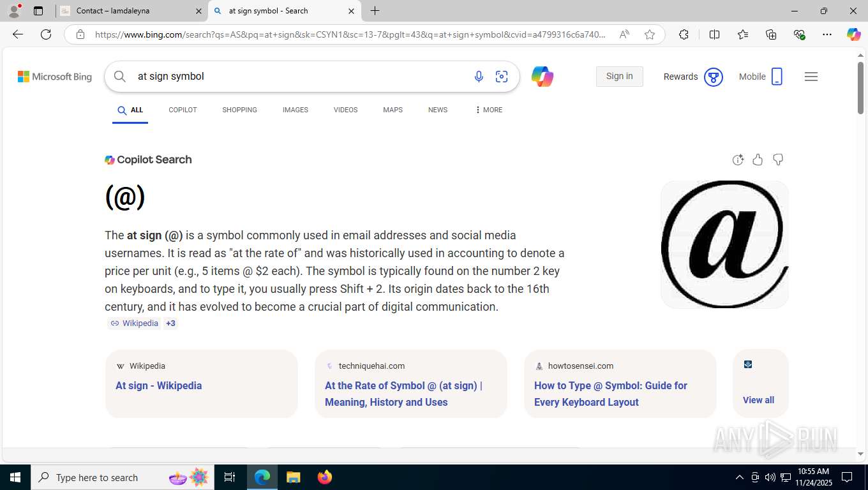Add this page to favorites star

650,34
